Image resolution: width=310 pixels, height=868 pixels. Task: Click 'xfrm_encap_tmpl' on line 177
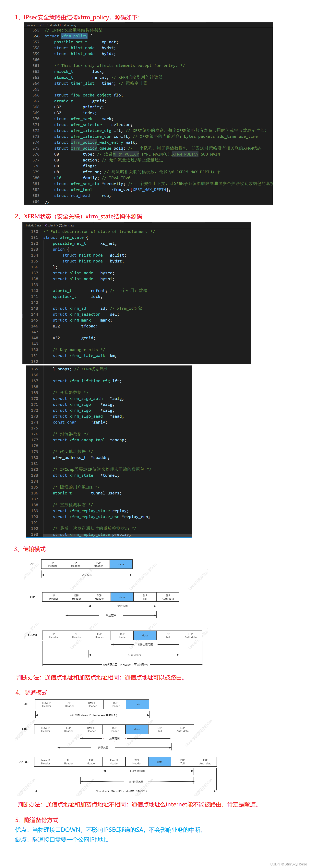tap(87, 440)
